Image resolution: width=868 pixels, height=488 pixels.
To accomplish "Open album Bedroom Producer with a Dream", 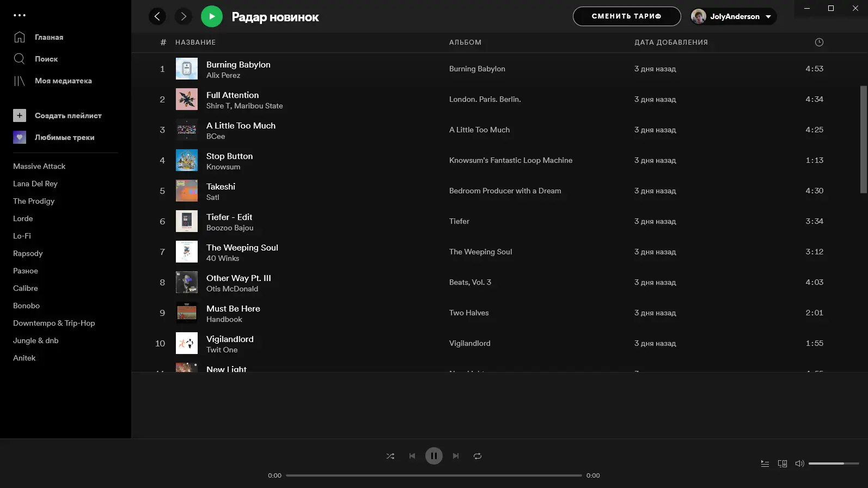I will (505, 191).
